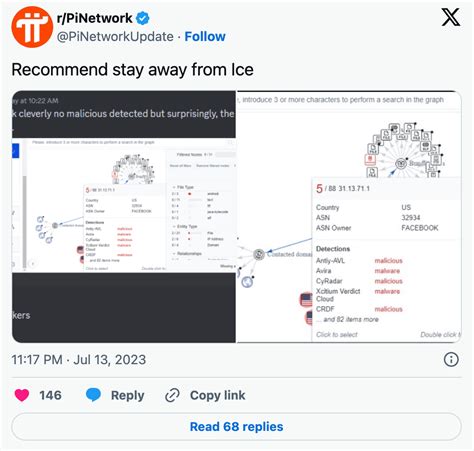Open Read 68 replies button

(236, 427)
